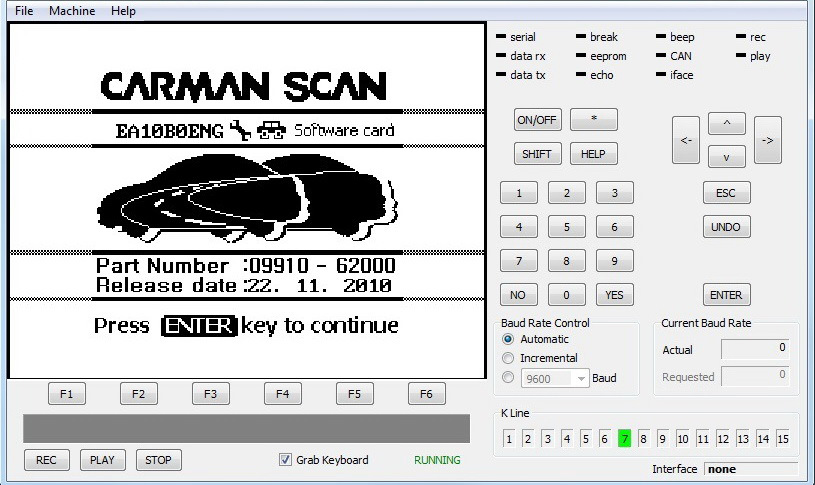Click keypad digit 9
The width and height of the screenshot is (815, 485).
(614, 260)
